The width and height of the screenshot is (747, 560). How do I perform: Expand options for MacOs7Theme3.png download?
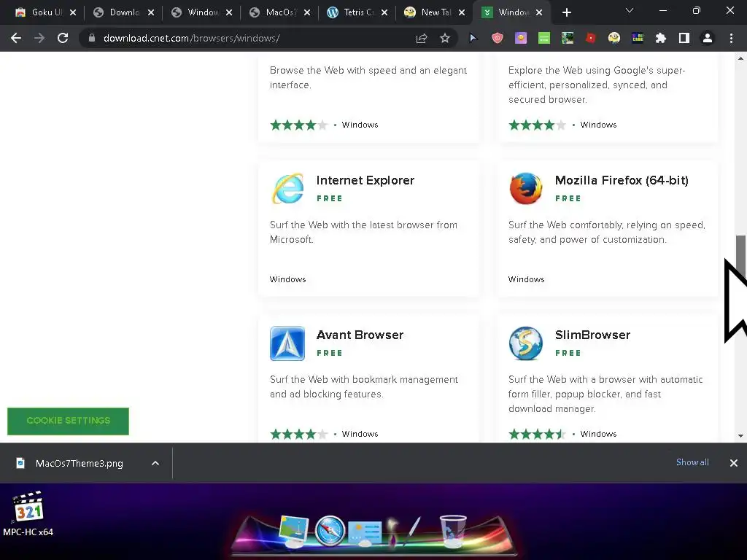(155, 463)
